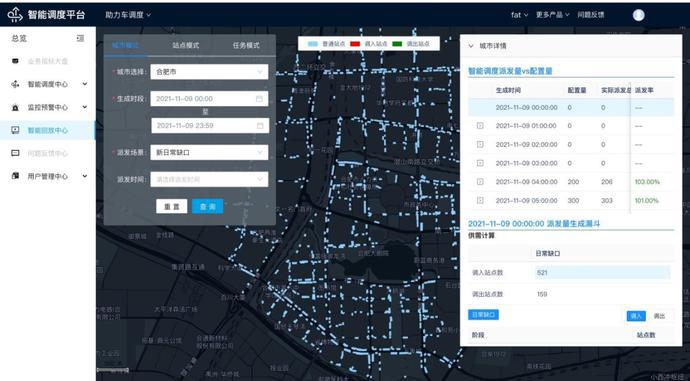Click the 监控预警中心 alarm icon

click(15, 107)
